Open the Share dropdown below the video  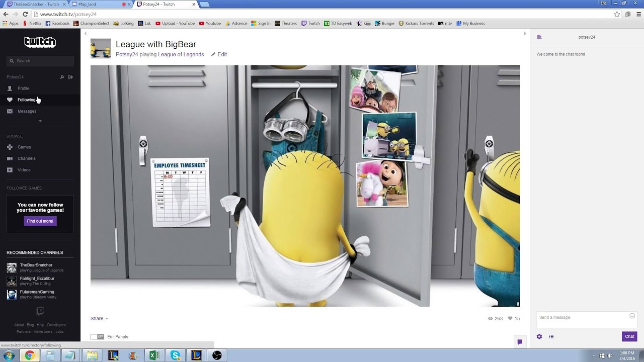click(99, 318)
